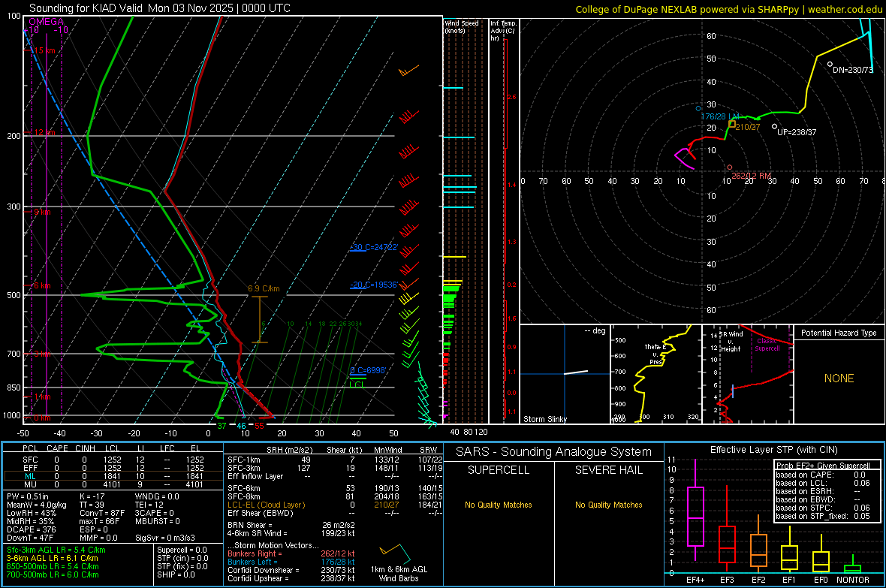This screenshot has height=588, width=886.
Task: Select the OMEGA label on the skew-T
Action: [47, 22]
